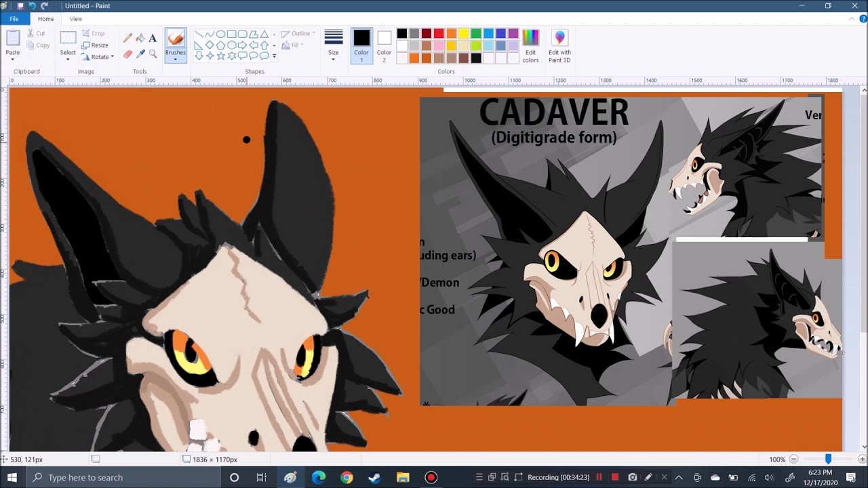
Task: Take a screenshot with recorder camera icon
Action: pyautogui.click(x=632, y=477)
